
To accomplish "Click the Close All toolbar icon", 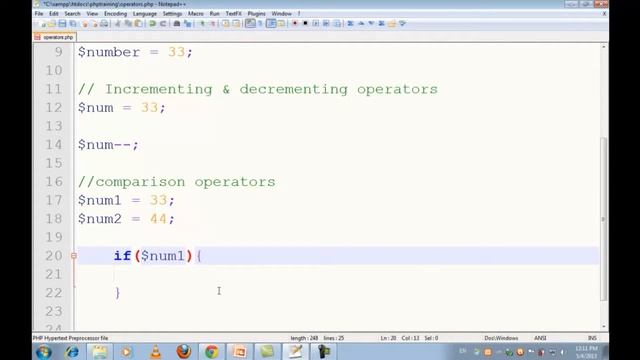I will (x=94, y=24).
